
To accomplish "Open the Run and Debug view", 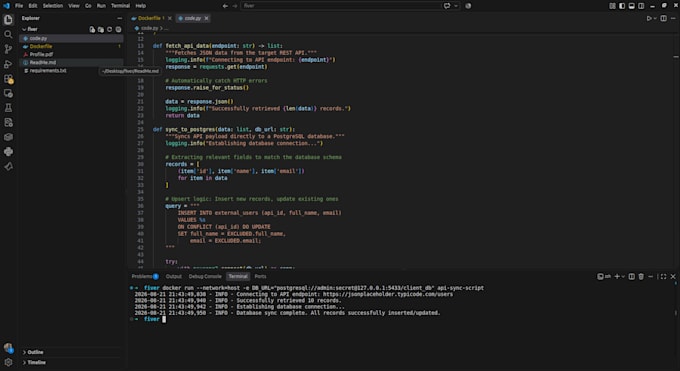I will pos(8,64).
